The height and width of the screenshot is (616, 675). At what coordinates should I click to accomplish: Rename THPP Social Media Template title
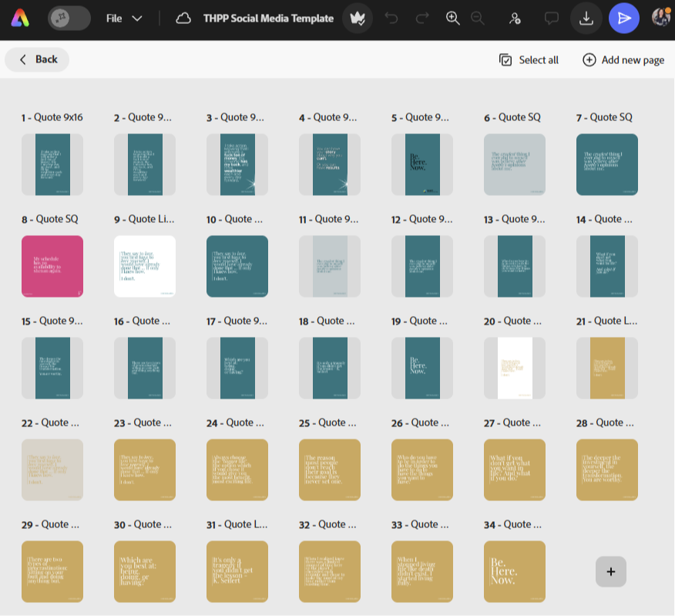[268, 19]
